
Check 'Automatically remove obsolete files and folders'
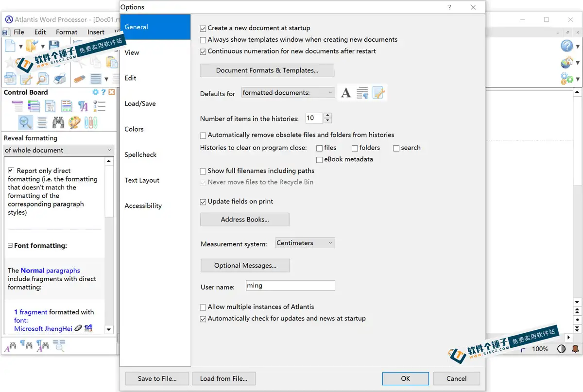pyautogui.click(x=203, y=135)
